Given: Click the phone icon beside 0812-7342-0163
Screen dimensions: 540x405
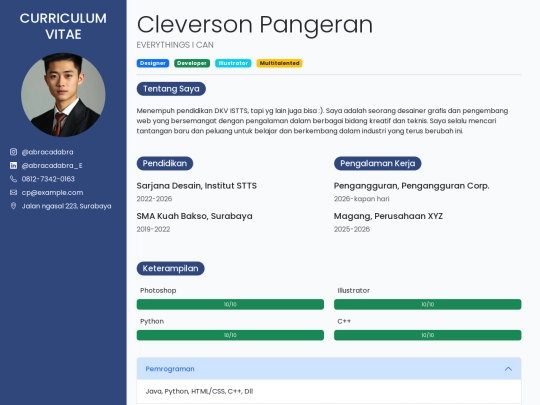Looking at the screenshot, I should (13, 179).
